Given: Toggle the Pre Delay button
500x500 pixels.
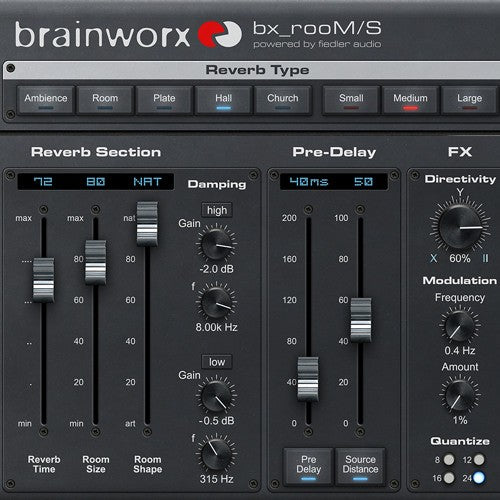Looking at the screenshot, I should pos(308,466).
